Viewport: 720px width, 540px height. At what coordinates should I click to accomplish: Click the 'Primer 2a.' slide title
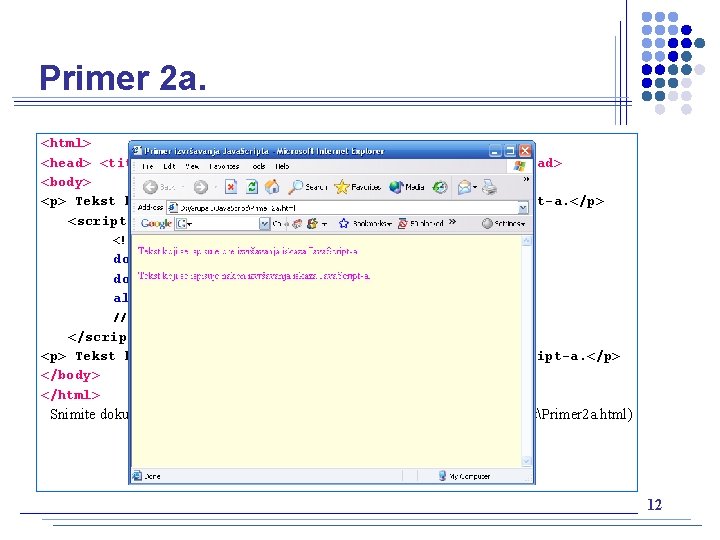pos(123,77)
